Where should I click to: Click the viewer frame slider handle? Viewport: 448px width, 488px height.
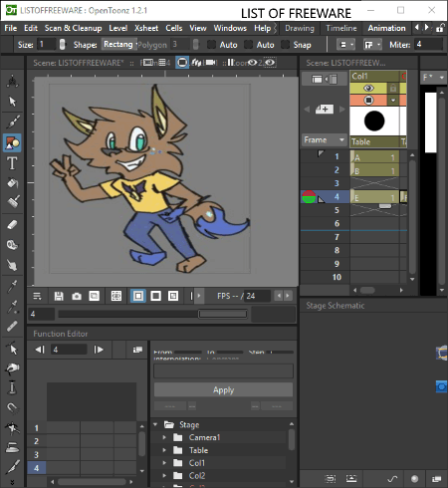pyautogui.click(x=223, y=314)
